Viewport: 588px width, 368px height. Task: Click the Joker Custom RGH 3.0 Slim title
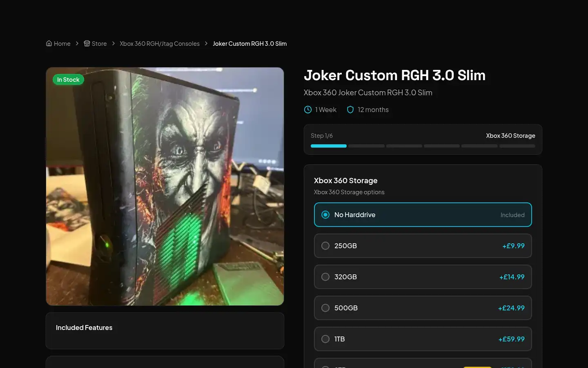pos(395,75)
